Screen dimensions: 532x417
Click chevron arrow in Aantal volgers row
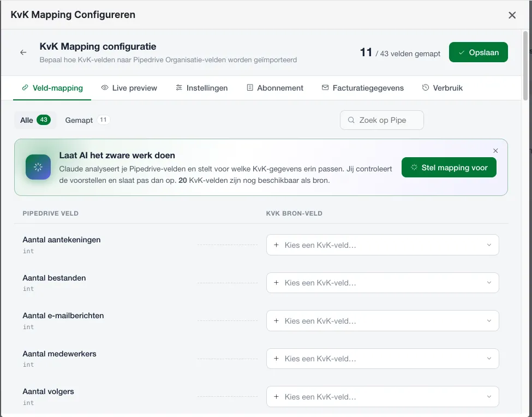click(x=489, y=397)
